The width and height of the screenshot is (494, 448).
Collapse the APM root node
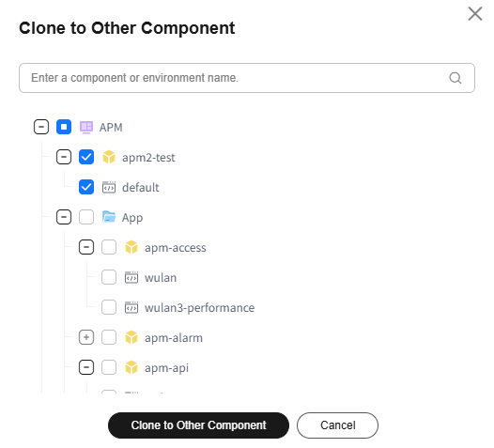(x=41, y=127)
